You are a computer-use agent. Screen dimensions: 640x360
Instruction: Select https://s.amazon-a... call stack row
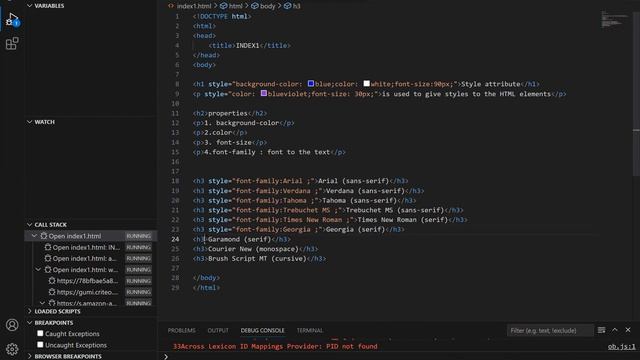91,303
